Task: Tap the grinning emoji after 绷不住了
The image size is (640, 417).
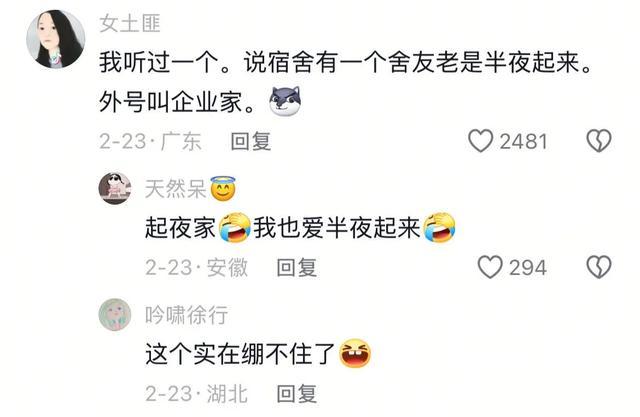Action: pos(355,353)
